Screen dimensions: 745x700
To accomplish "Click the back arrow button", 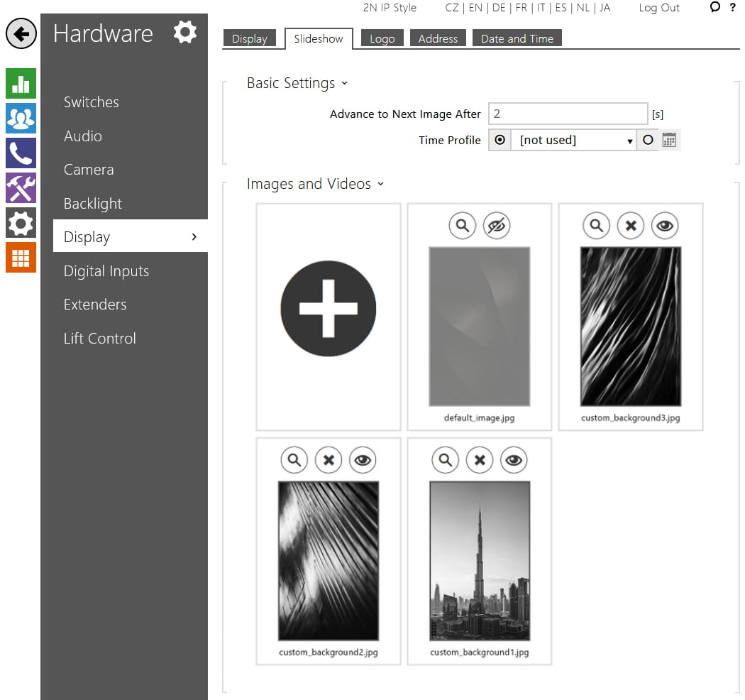I will pos(21,34).
